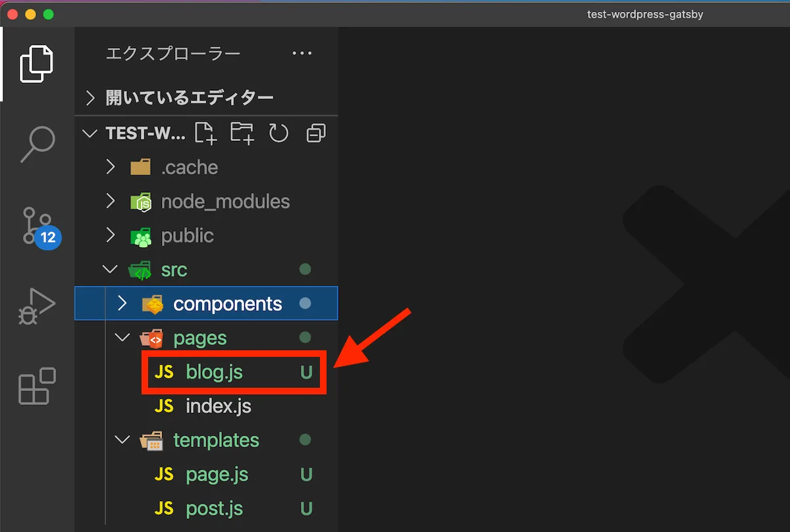Click the modified dot beside templates

(305, 440)
